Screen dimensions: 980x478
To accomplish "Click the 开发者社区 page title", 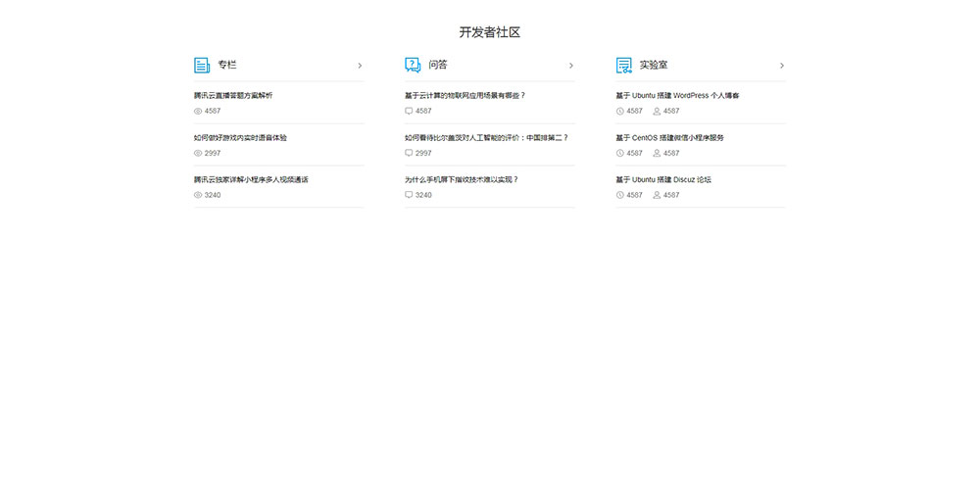I will [x=489, y=32].
